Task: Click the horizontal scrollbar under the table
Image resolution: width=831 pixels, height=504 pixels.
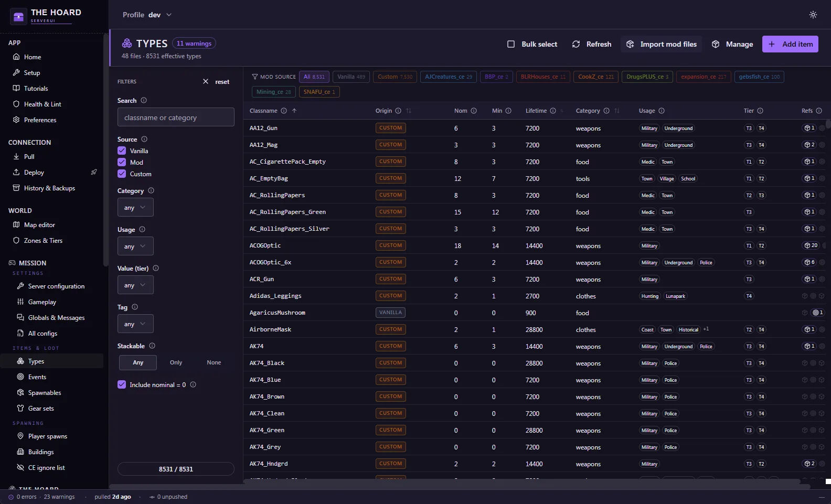Action: 522,481
